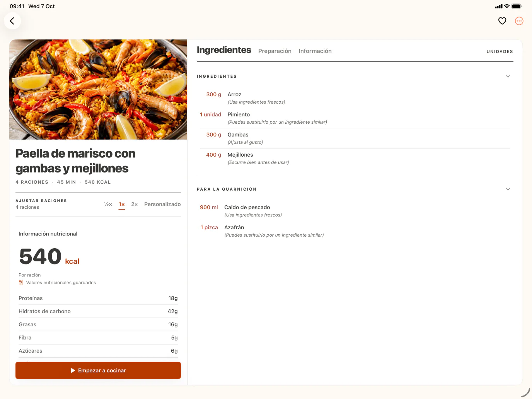The height and width of the screenshot is (399, 532).
Task: Tap the recipe title Paella de marisco
Action: click(x=75, y=161)
